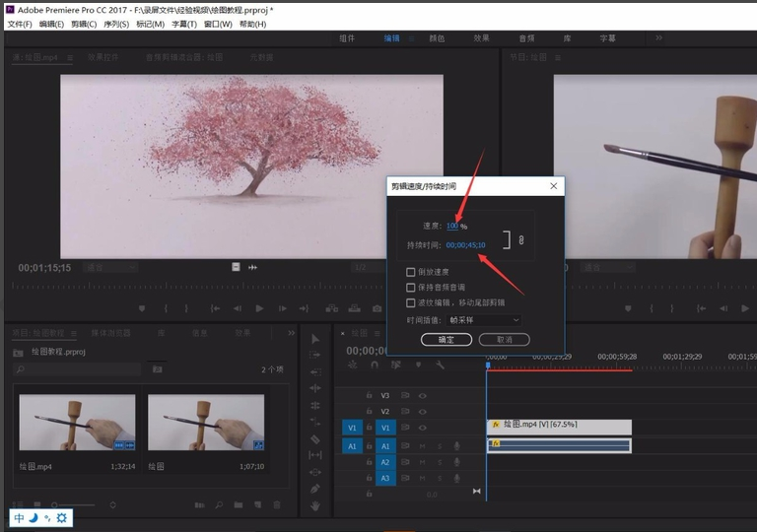757x532 pixels.
Task: Click the V1 track lock icon
Action: [x=369, y=428]
